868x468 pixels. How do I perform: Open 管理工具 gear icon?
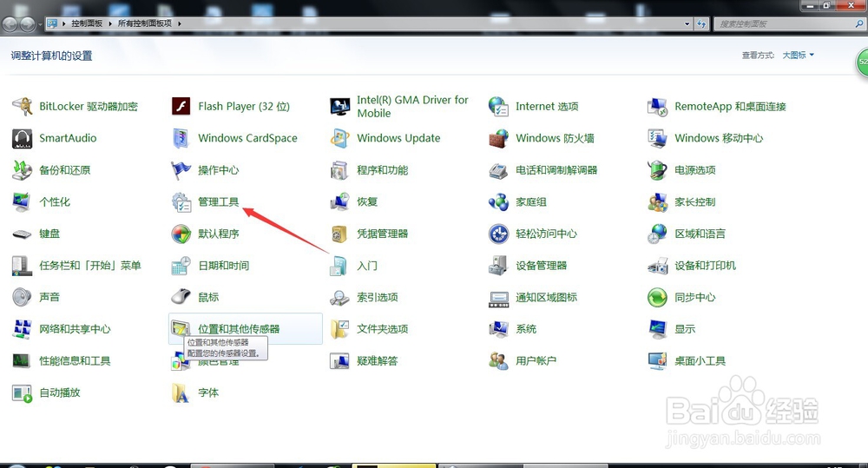(181, 202)
